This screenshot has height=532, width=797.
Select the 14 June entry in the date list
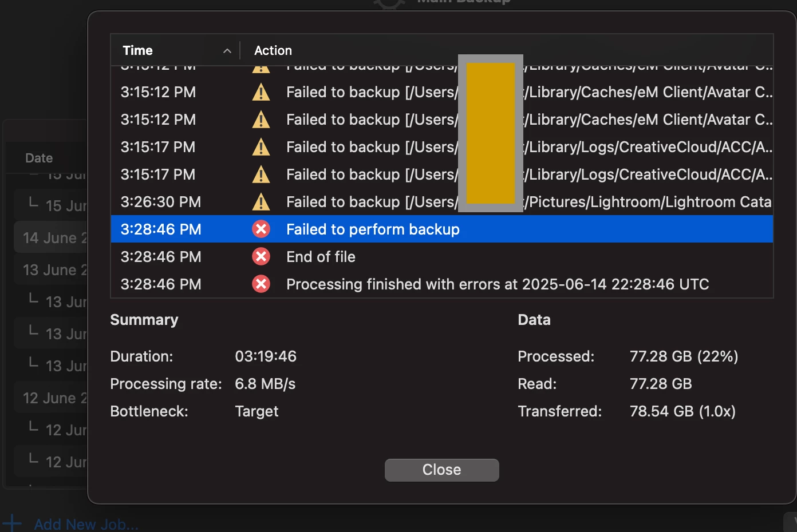[50, 237]
